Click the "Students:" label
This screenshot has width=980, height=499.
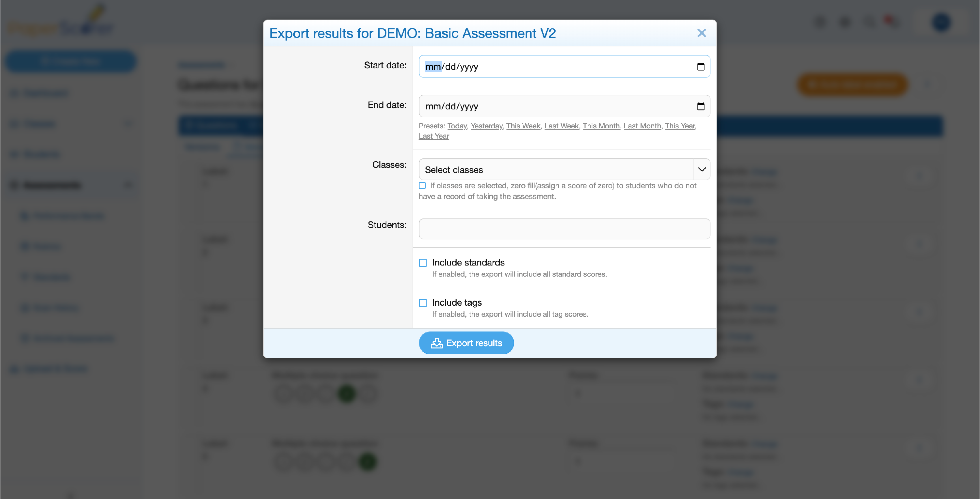coord(387,225)
